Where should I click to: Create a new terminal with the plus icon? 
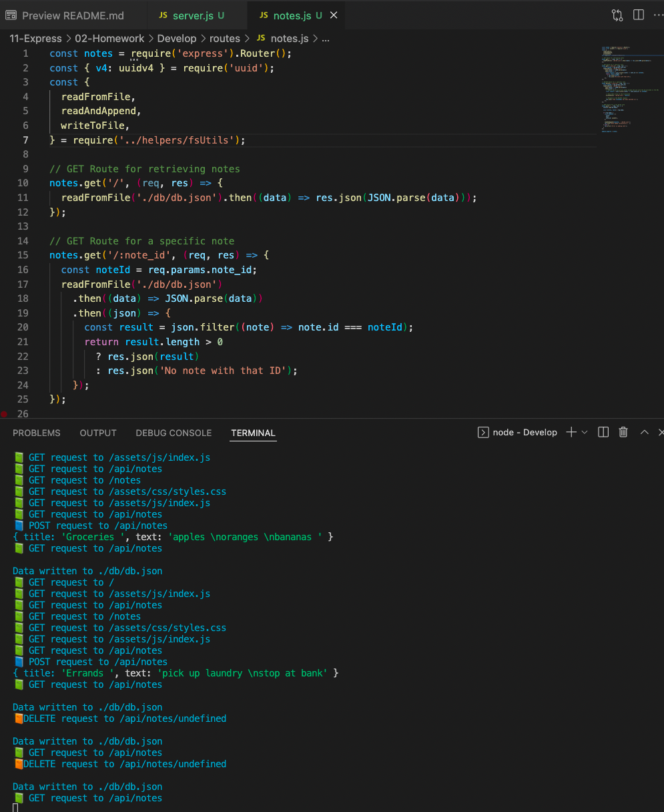pyautogui.click(x=571, y=432)
